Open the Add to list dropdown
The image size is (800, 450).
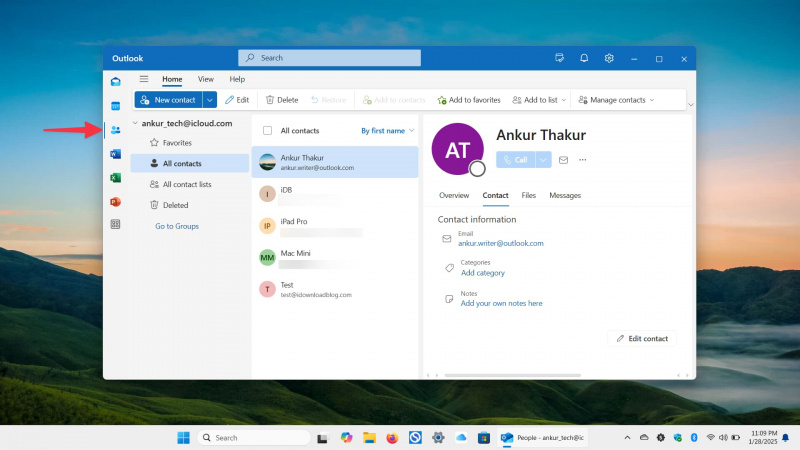539,100
